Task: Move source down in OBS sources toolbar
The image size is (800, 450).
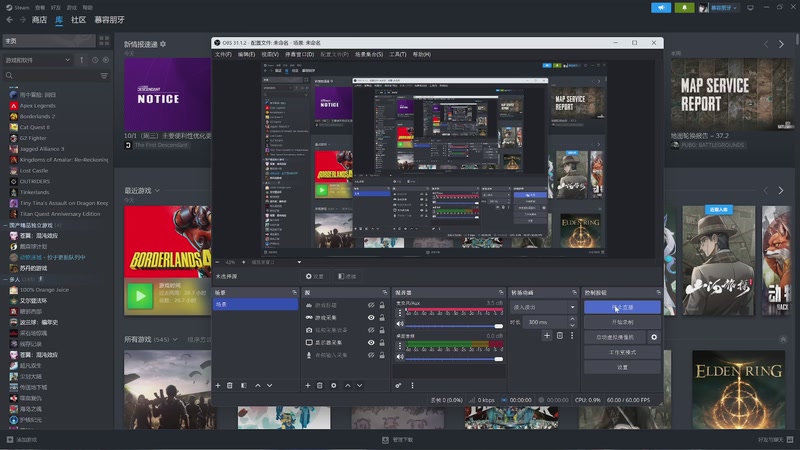Action: 360,386
